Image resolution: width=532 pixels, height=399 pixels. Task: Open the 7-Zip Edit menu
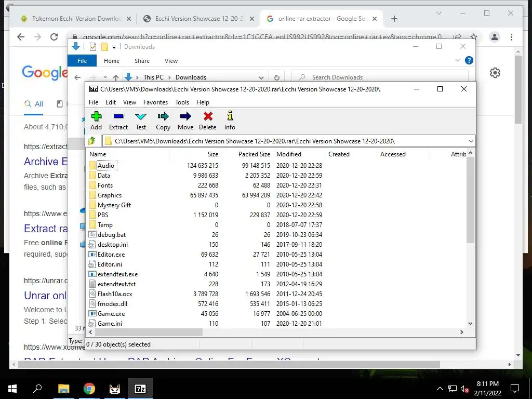(x=111, y=102)
